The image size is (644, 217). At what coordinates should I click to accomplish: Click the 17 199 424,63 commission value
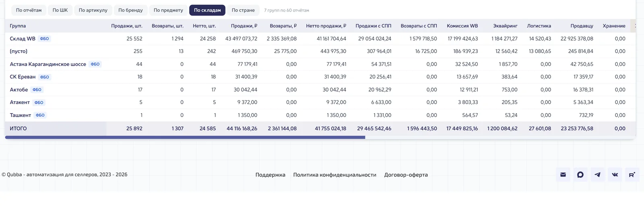pos(463,39)
